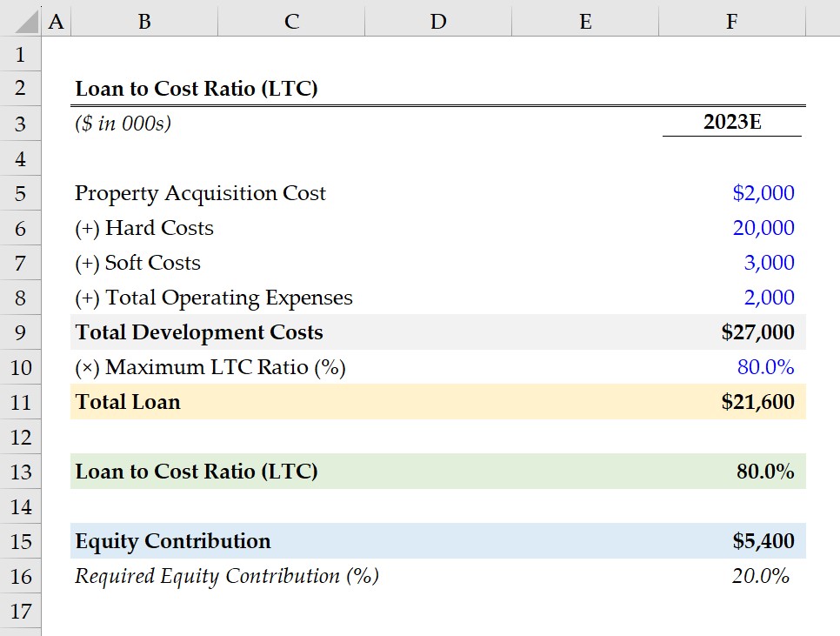Click the '$21,600' total loan value
The width and height of the screenshot is (840, 636).
pos(757,402)
